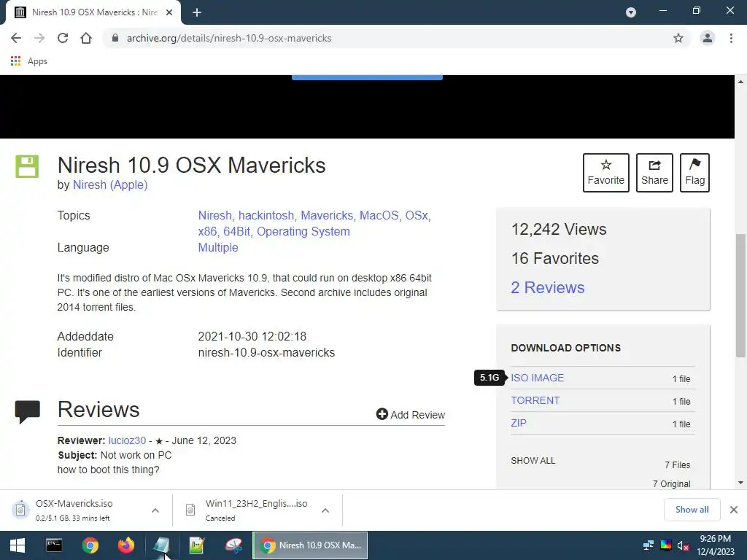Open the tab search dropdown
Viewport: 747px width, 560px height.
(x=631, y=12)
